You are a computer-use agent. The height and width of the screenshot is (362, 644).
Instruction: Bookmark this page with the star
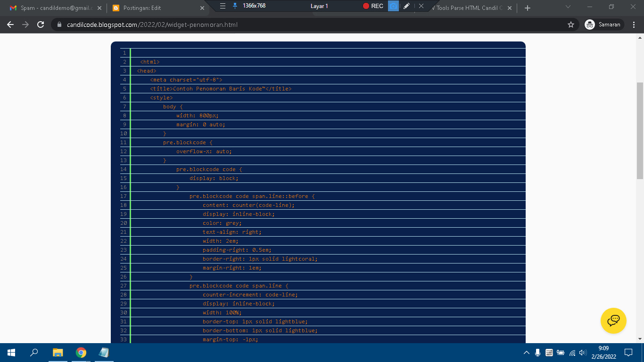tap(571, 25)
